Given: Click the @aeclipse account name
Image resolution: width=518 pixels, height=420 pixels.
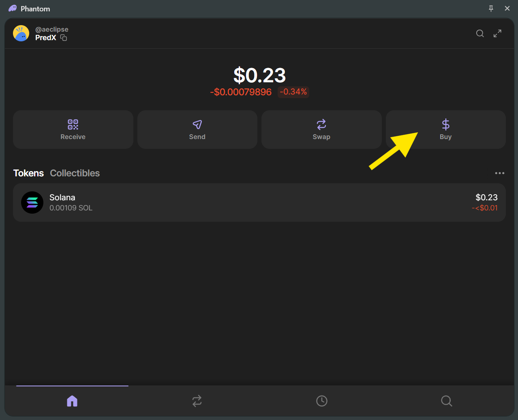Looking at the screenshot, I should tap(52, 29).
